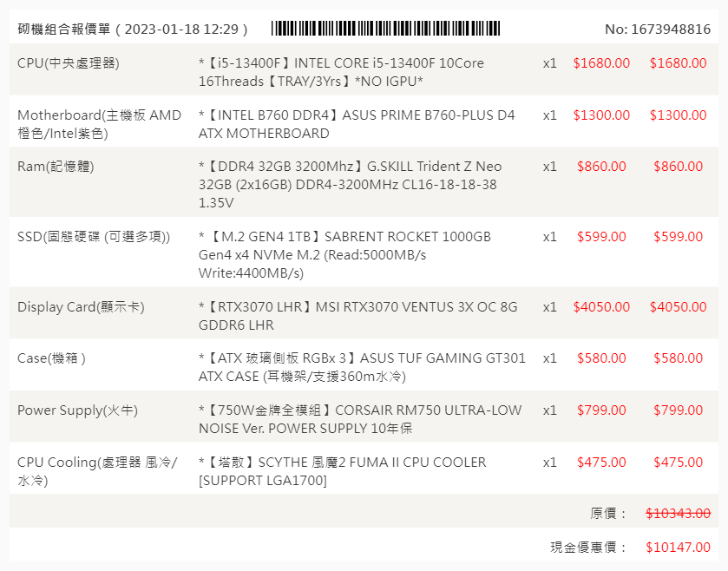728x571 pixels.
Task: Click the INTEL CORE i5-13400F product description
Action: tap(342, 72)
